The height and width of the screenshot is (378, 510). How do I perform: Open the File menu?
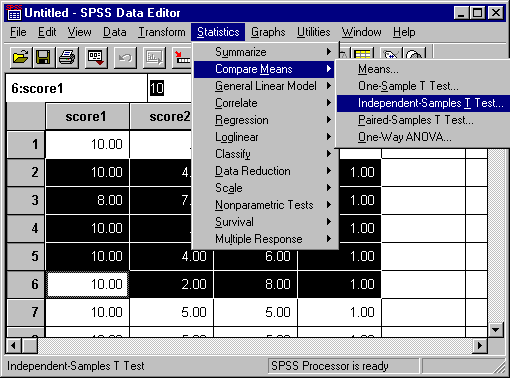click(18, 32)
